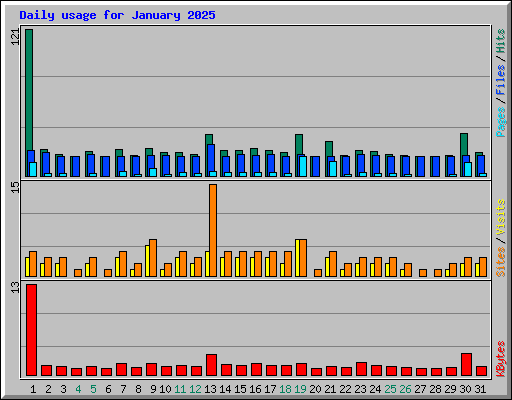The height and width of the screenshot is (400, 512).
Task: Click the 121 maximum value on the Hits axis
Action: 15,37
